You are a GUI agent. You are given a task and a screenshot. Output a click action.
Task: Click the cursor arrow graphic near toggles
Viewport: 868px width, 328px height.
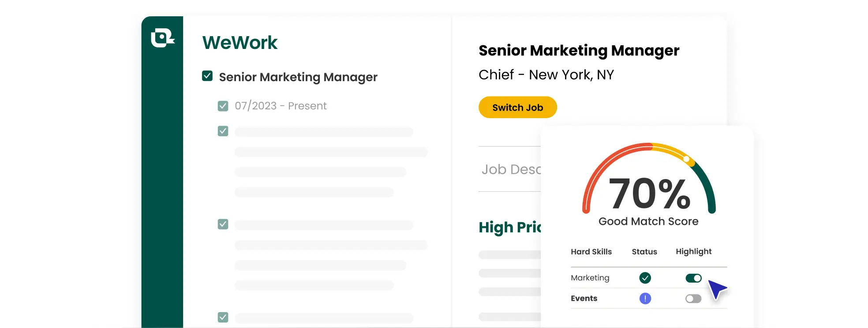coord(718,290)
